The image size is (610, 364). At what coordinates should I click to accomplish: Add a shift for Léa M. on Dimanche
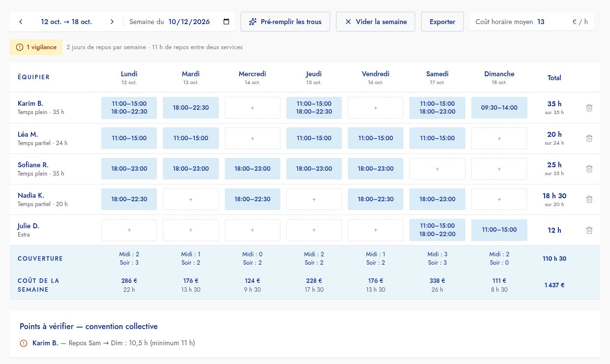pyautogui.click(x=499, y=138)
